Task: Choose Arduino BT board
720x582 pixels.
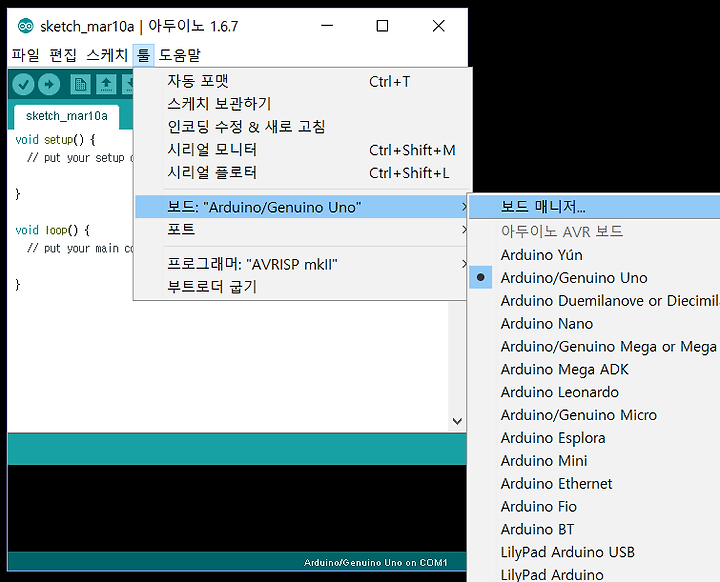Action: point(595,530)
